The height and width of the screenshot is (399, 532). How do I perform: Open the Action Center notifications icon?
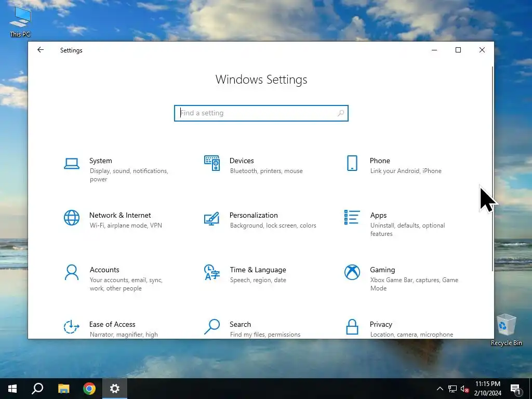(515, 390)
